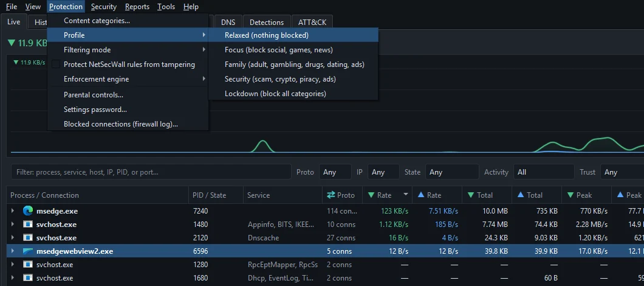Image resolution: width=644 pixels, height=286 pixels.
Task: Open Blocked connections (firewall log)…
Action: (x=128, y=124)
